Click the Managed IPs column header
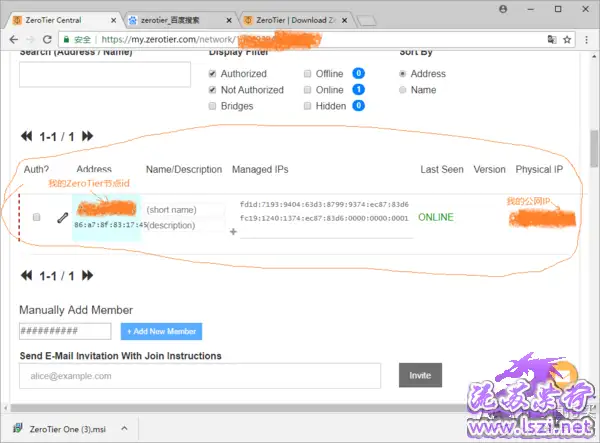This screenshot has width=600, height=443. coord(260,169)
